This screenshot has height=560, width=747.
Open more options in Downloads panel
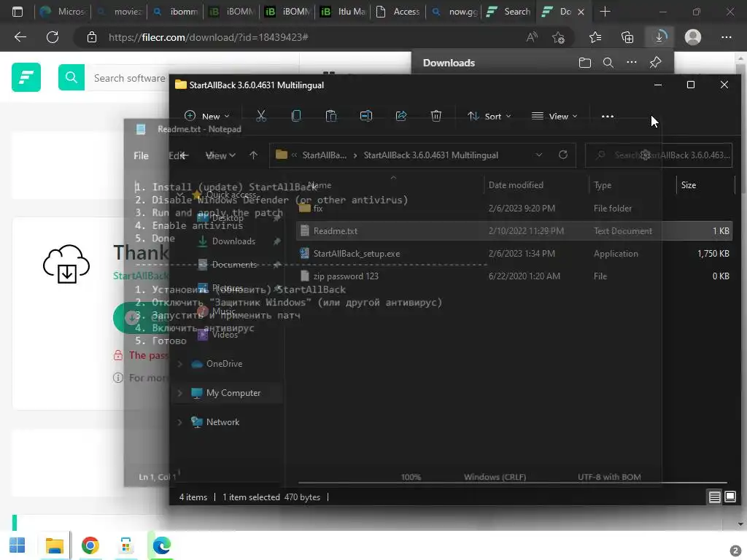(x=631, y=63)
